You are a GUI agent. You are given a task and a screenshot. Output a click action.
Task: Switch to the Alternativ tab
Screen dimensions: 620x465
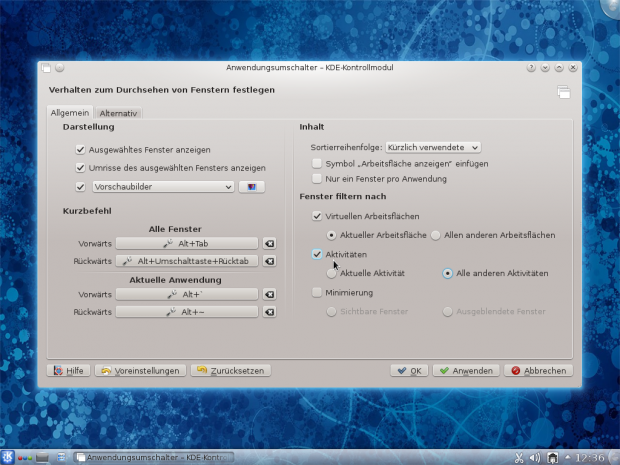[x=118, y=113]
